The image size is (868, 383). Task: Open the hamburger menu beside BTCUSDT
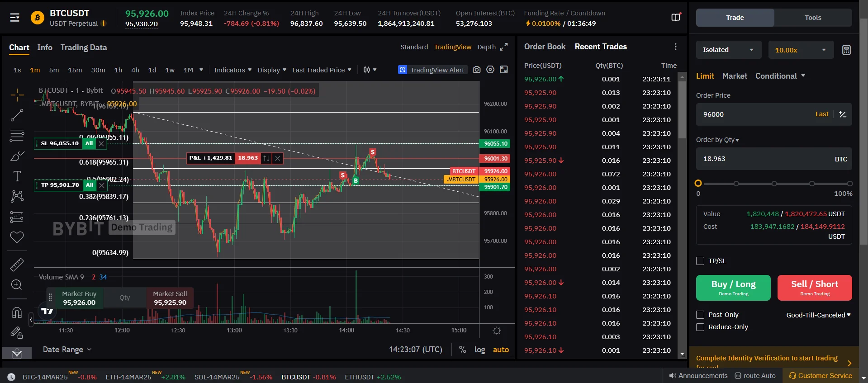[15, 18]
